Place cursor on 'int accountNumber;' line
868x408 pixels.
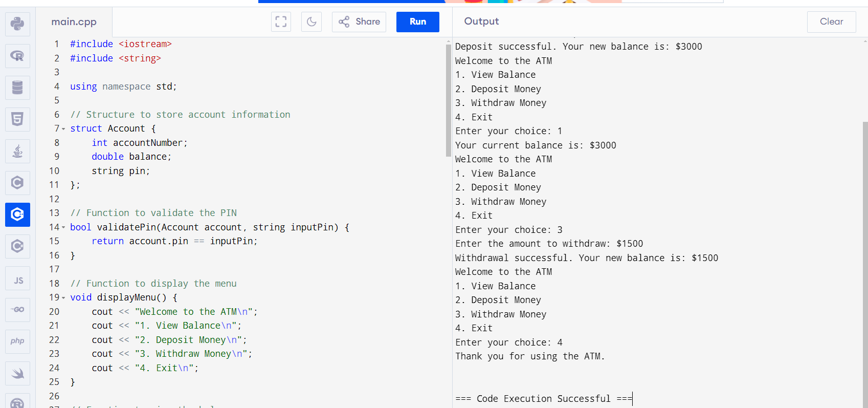(140, 143)
